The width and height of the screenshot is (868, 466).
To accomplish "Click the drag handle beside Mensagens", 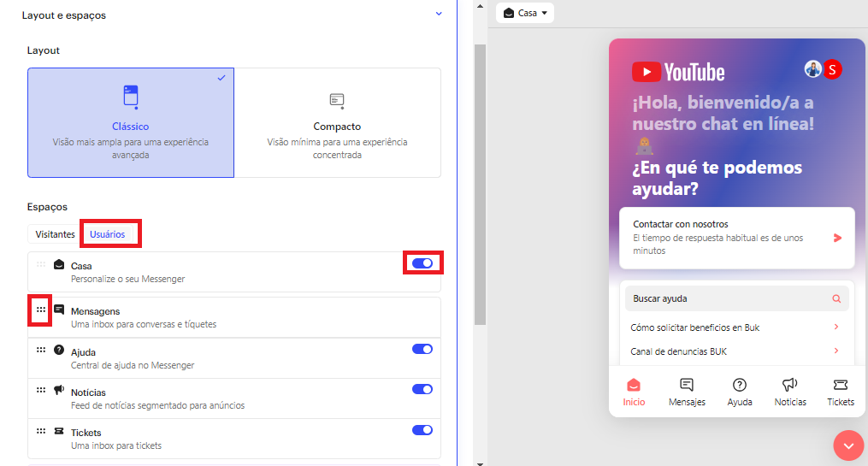I will click(40, 310).
